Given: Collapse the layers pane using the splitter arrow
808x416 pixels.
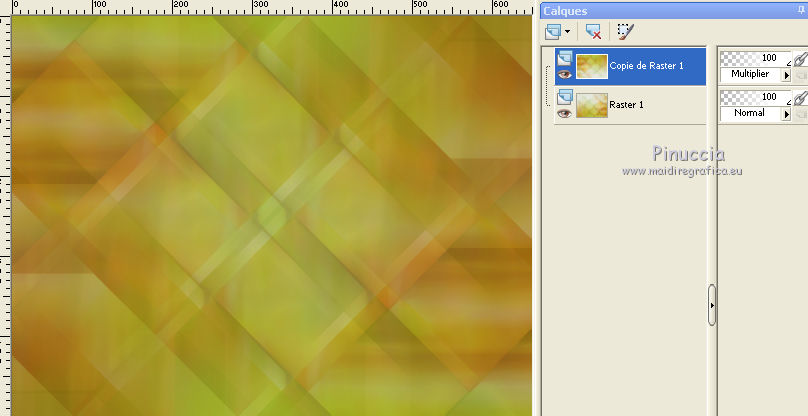Looking at the screenshot, I should coord(712,305).
